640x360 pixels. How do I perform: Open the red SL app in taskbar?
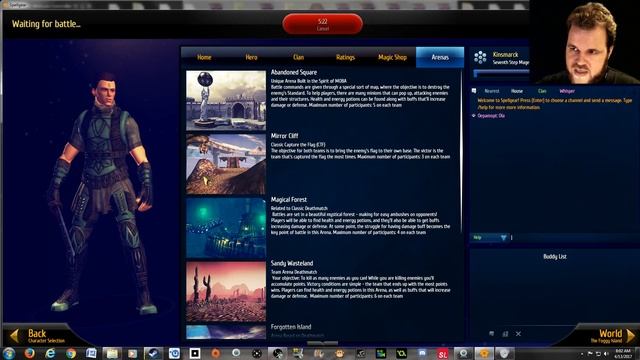coord(443,354)
